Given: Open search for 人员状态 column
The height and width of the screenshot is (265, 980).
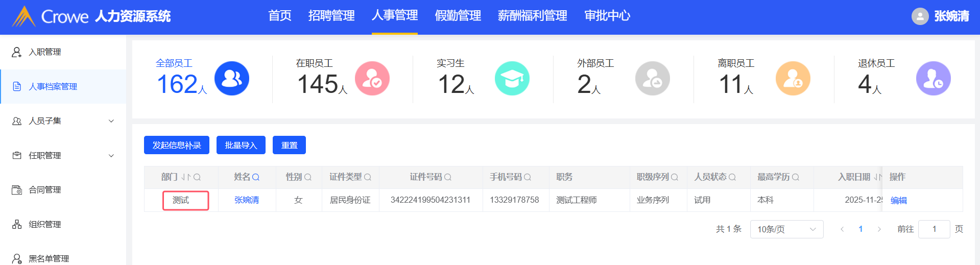Looking at the screenshot, I should pyautogui.click(x=732, y=177).
